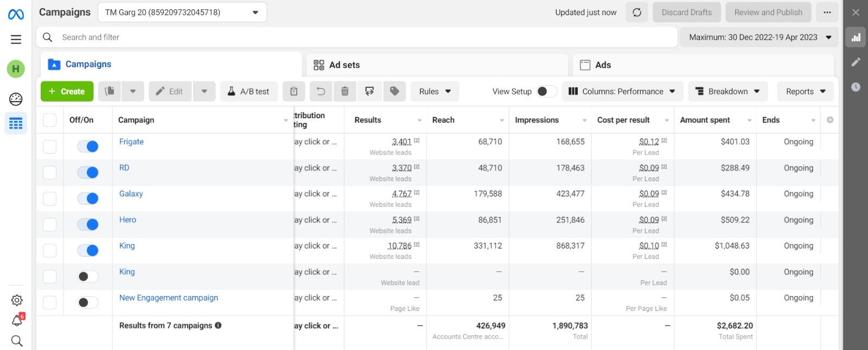Viewport: 868px width, 350px height.
Task: Open the charts panel icon
Action: [x=856, y=37]
